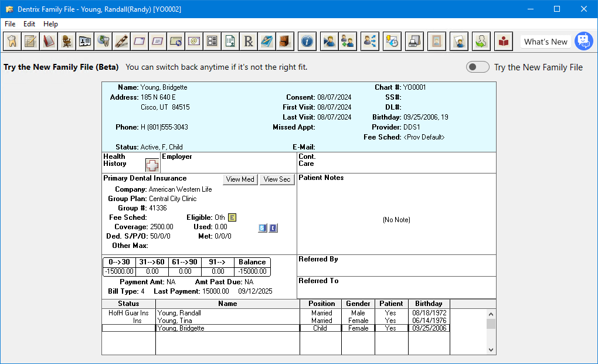598x364 pixels.
Task: Click the patient picture frame toolbar icon
Action: pyautogui.click(x=437, y=41)
